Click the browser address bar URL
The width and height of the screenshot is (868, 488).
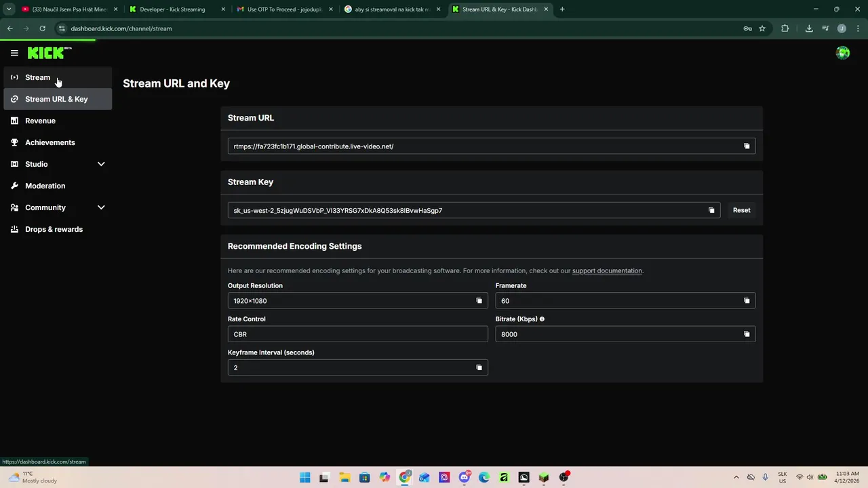coord(121,28)
